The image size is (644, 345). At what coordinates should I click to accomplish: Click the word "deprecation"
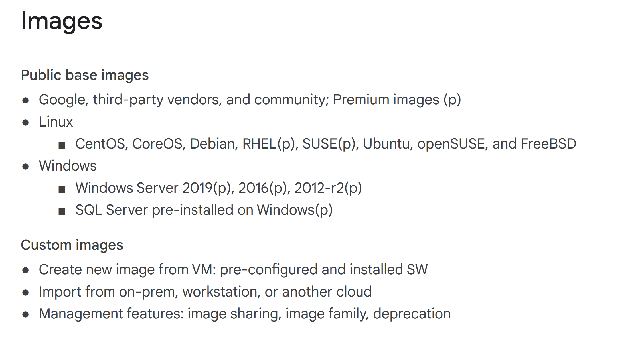coord(412,314)
